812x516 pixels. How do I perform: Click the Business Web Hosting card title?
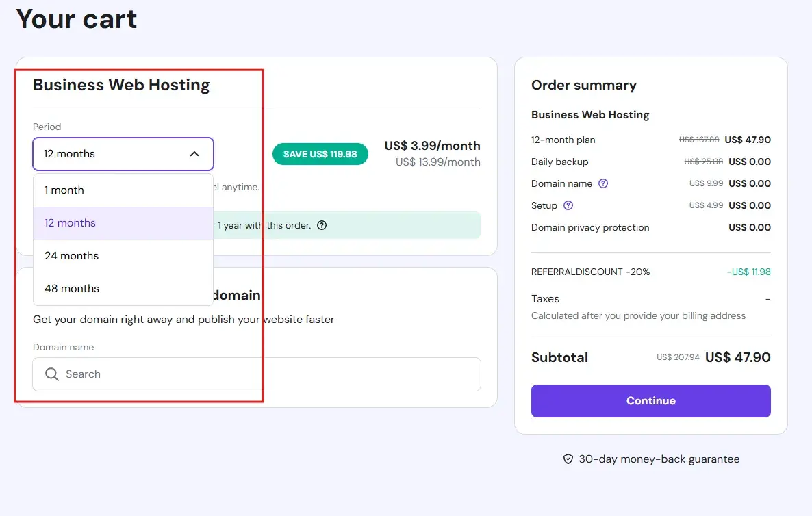coord(121,85)
